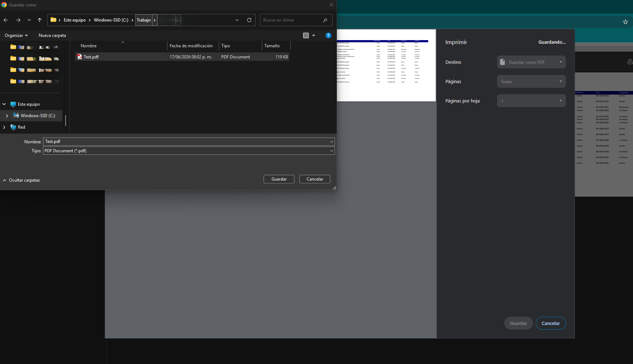The height and width of the screenshot is (364, 633).
Task: Select Este equipo in address breadcrumb
Action: pos(75,20)
